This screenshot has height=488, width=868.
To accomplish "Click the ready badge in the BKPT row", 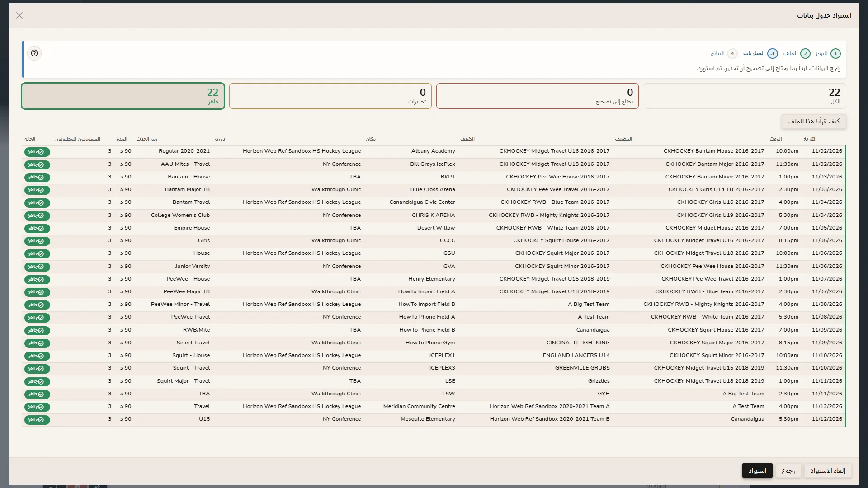I will click(37, 177).
